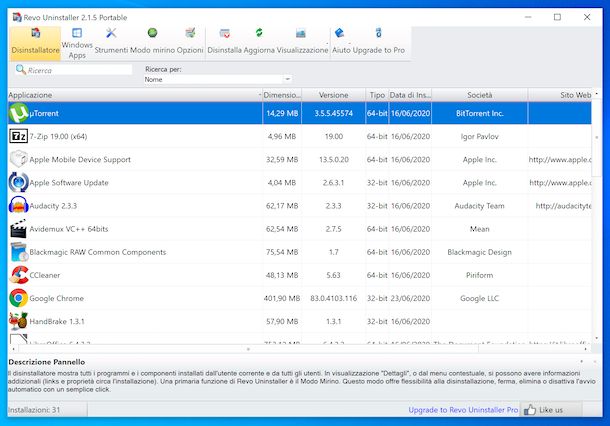Click the Disinstalla toolbar icon
The image size is (610, 426).
(x=224, y=33)
